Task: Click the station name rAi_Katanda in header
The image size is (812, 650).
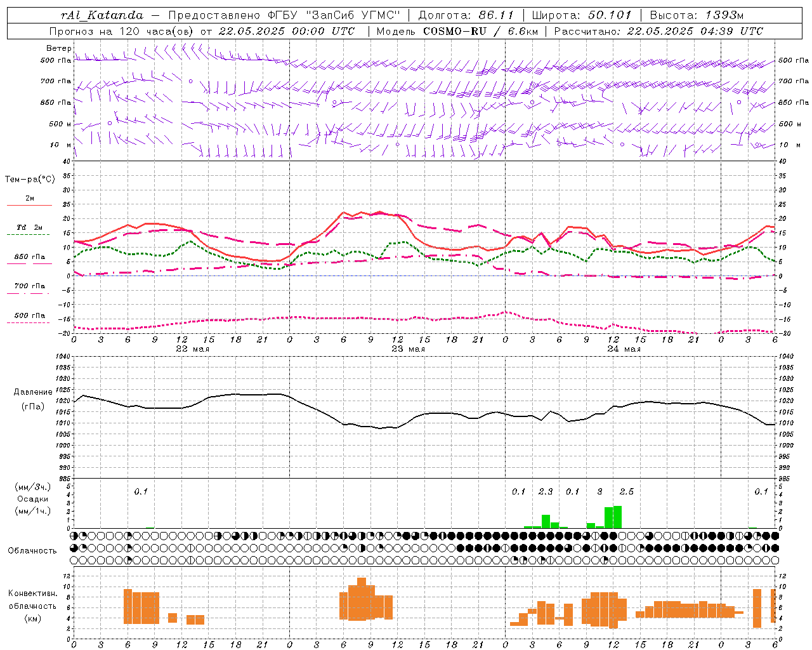Action: 102,15
